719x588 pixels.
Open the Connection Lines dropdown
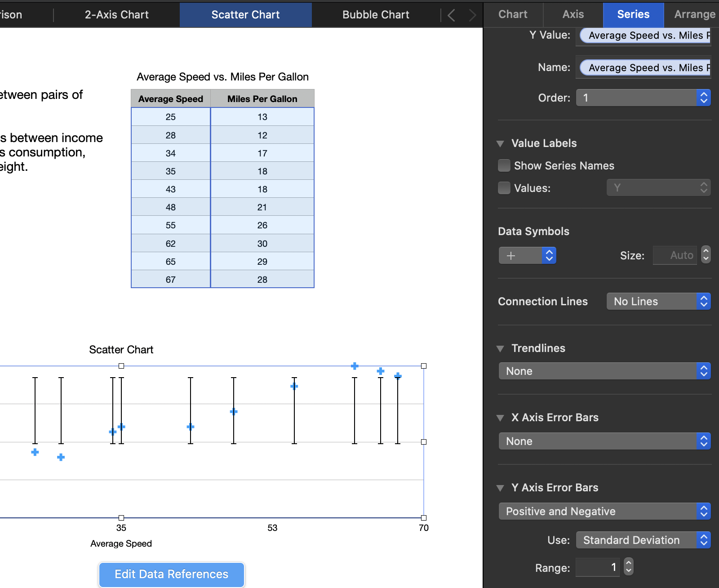[658, 301]
